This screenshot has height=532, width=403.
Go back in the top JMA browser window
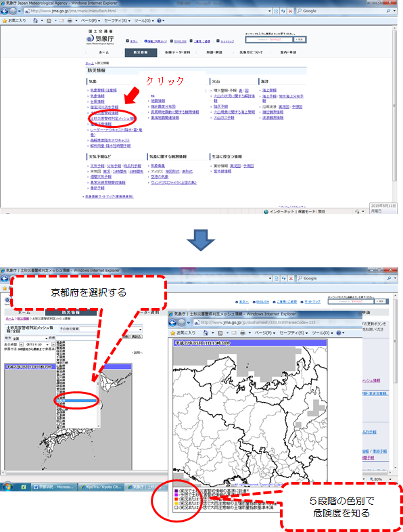coord(5,12)
